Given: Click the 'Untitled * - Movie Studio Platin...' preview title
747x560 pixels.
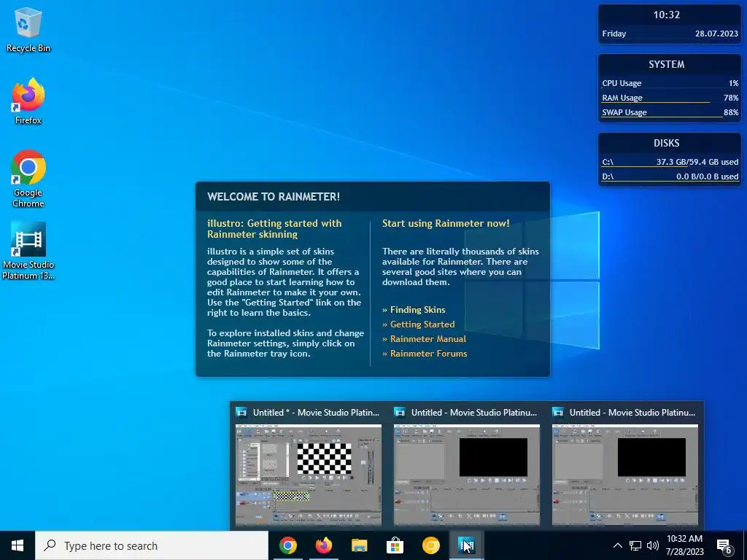Looking at the screenshot, I should click(x=316, y=413).
